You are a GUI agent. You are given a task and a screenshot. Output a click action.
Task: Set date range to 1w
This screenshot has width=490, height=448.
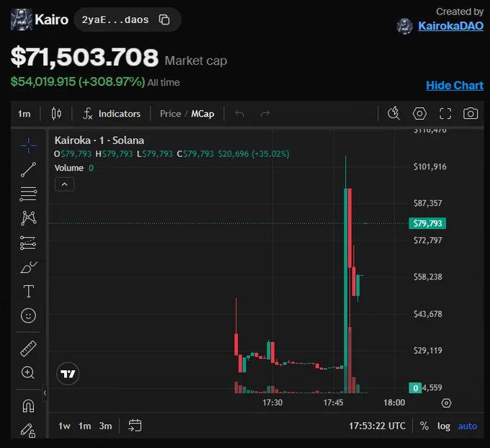coord(64,426)
